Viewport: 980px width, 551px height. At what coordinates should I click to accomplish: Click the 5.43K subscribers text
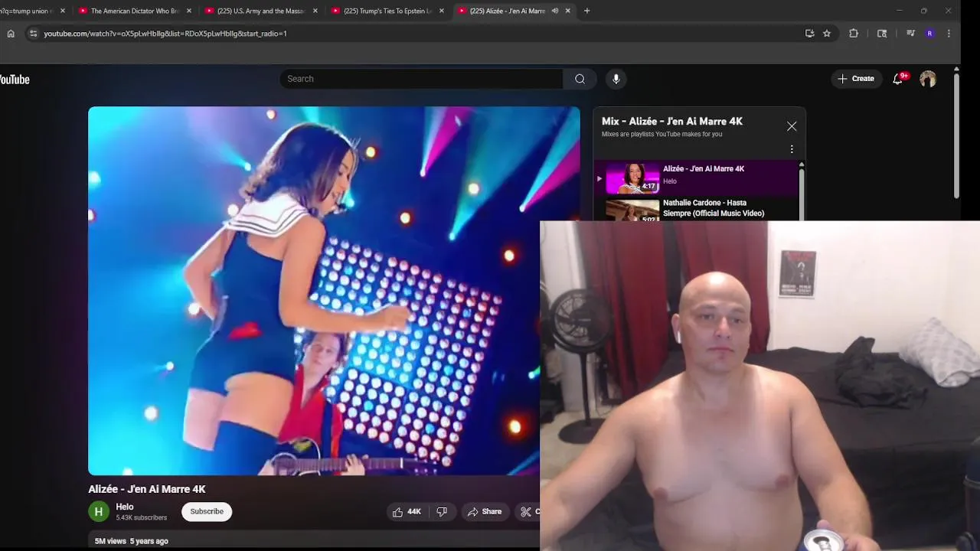(x=142, y=518)
